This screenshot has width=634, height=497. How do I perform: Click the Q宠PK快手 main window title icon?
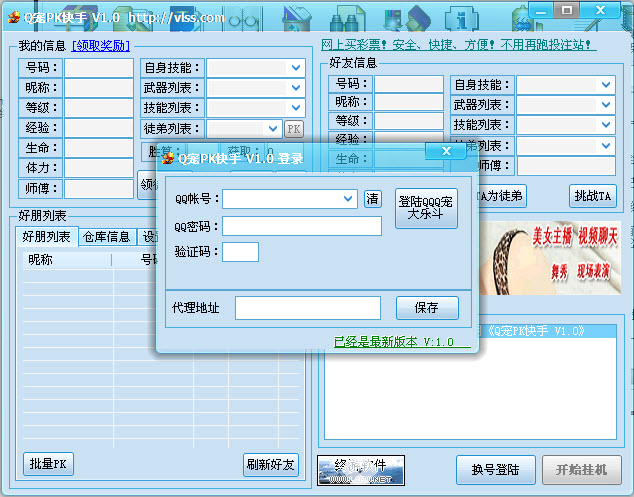coord(14,17)
